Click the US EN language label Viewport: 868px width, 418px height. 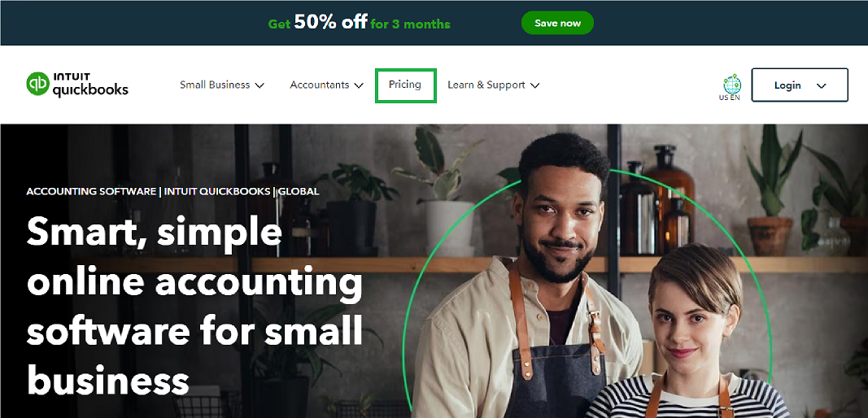729,98
